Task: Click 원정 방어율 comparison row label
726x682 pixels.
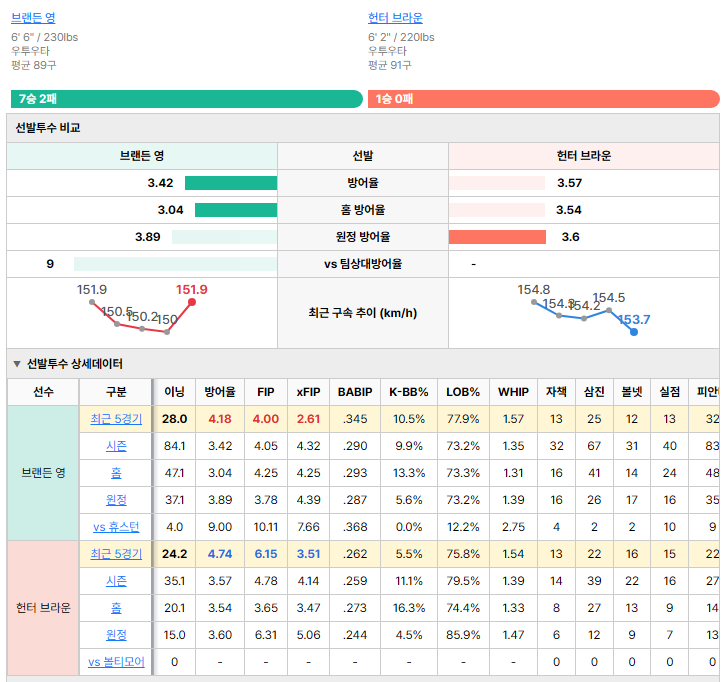Action: click(363, 237)
